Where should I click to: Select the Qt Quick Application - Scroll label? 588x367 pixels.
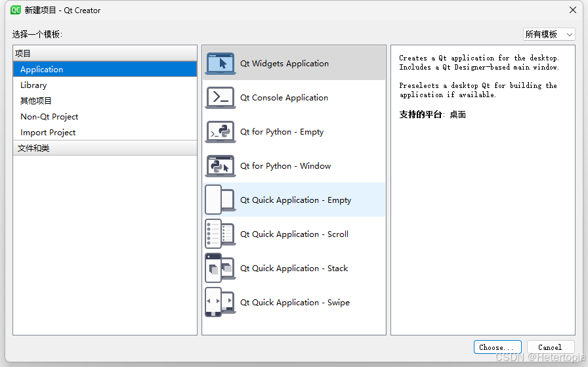294,234
